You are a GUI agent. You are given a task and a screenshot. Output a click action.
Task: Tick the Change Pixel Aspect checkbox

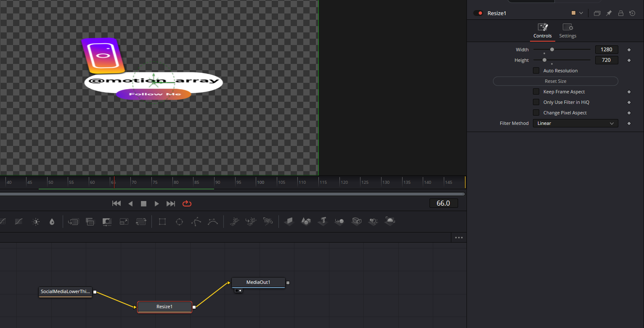click(536, 113)
